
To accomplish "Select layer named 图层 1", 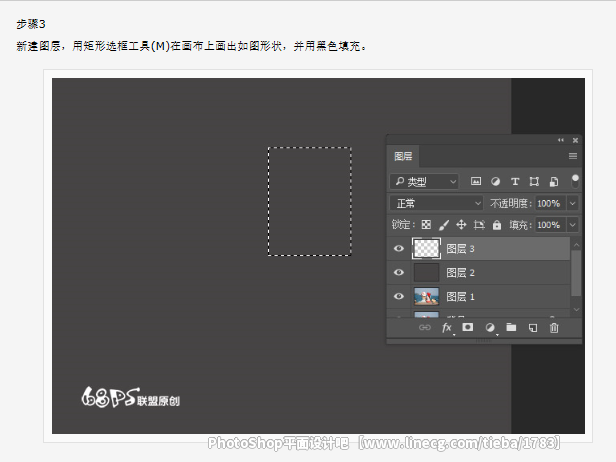I will coord(460,297).
